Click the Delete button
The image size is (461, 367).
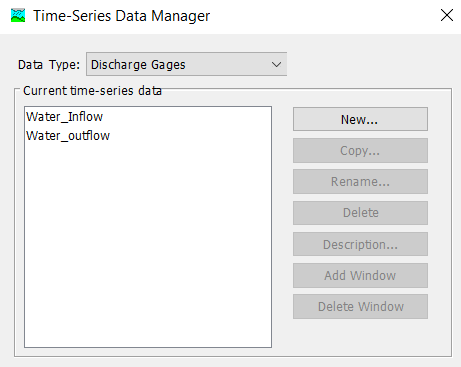[x=360, y=213]
